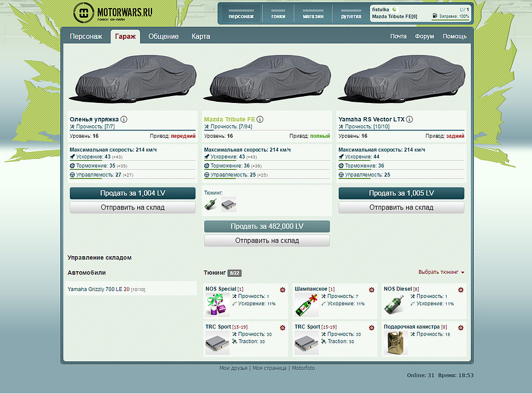Click Продать за 482,000 LV button
532x394 pixels.
tap(267, 226)
